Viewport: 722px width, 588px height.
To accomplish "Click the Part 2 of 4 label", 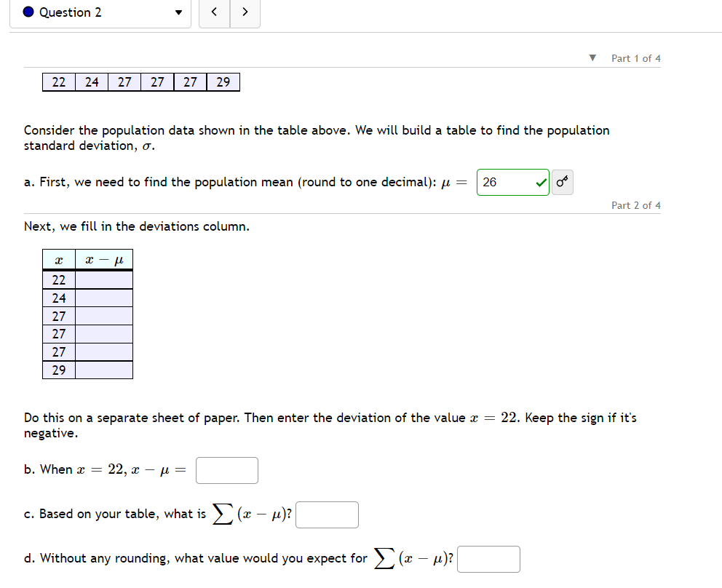I will tap(636, 205).
